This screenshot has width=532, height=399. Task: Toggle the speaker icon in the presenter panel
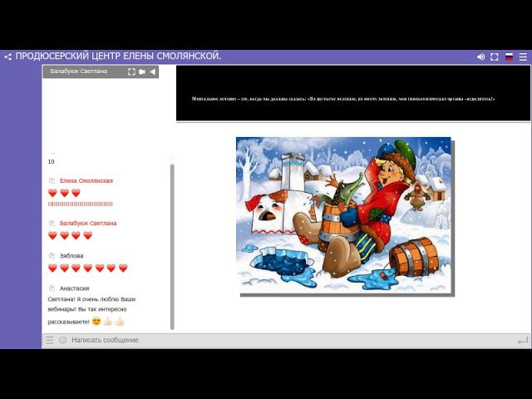click(x=153, y=71)
